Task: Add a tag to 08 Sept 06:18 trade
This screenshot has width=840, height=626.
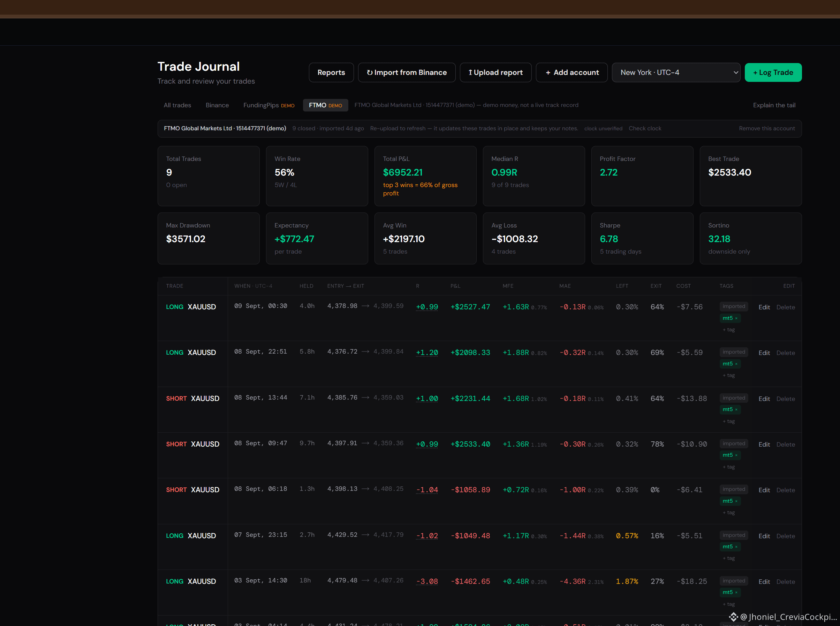Action: 728,513
